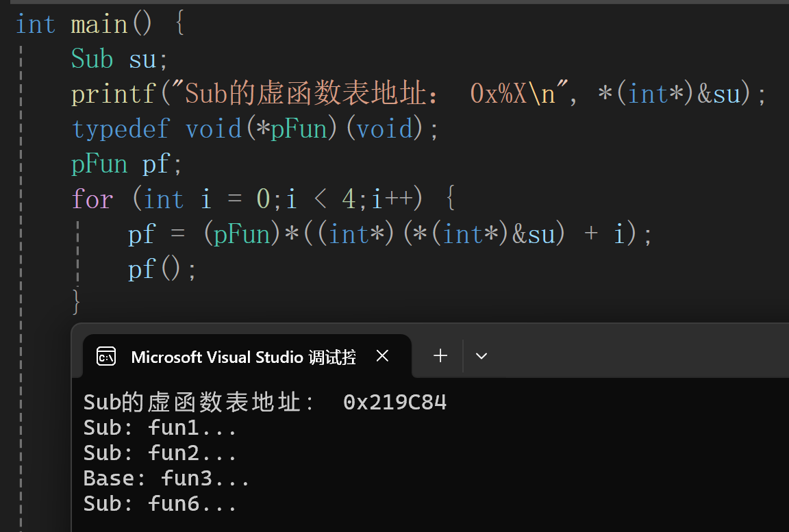Close the Microsoft Visual Studio 调试控 tab
789x532 pixels.
coord(382,355)
